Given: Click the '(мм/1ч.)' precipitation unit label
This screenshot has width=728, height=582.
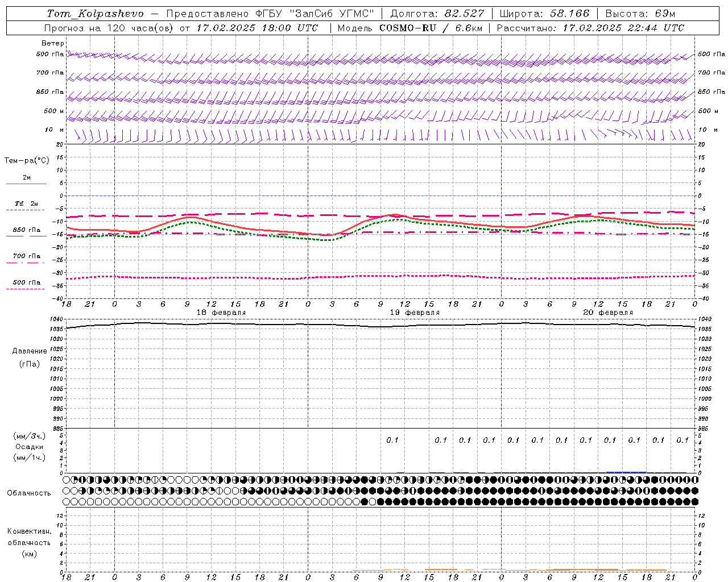Looking at the screenshot, I should coord(30,458).
